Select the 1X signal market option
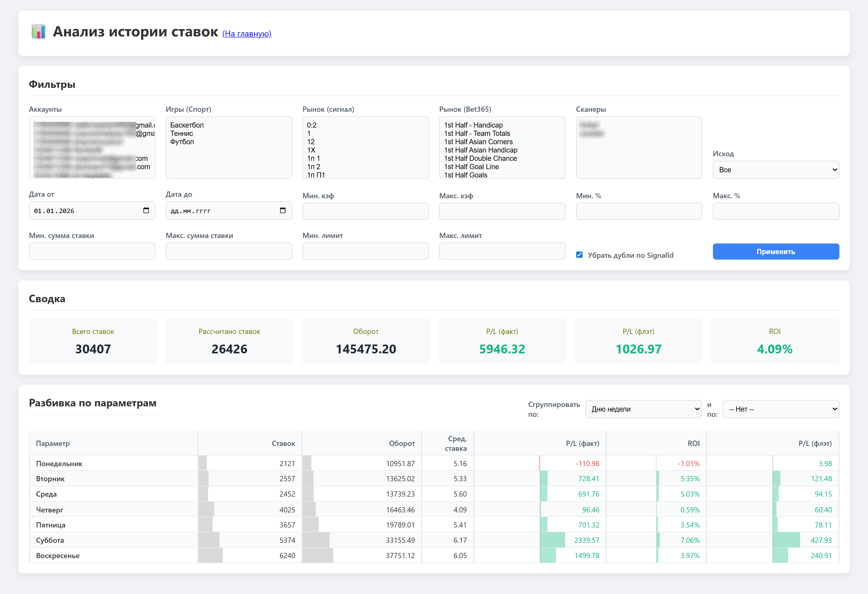This screenshot has width=868, height=594. click(311, 150)
